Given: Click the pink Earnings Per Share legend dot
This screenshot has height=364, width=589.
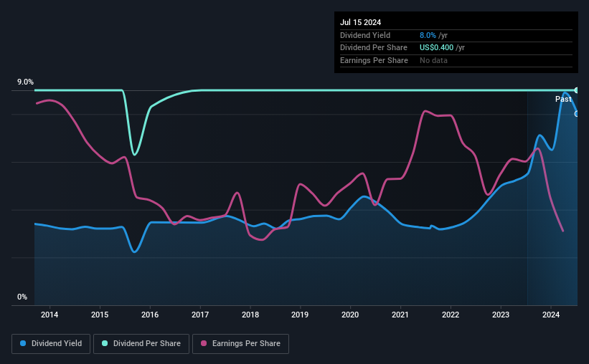Looking at the screenshot, I should coord(204,343).
